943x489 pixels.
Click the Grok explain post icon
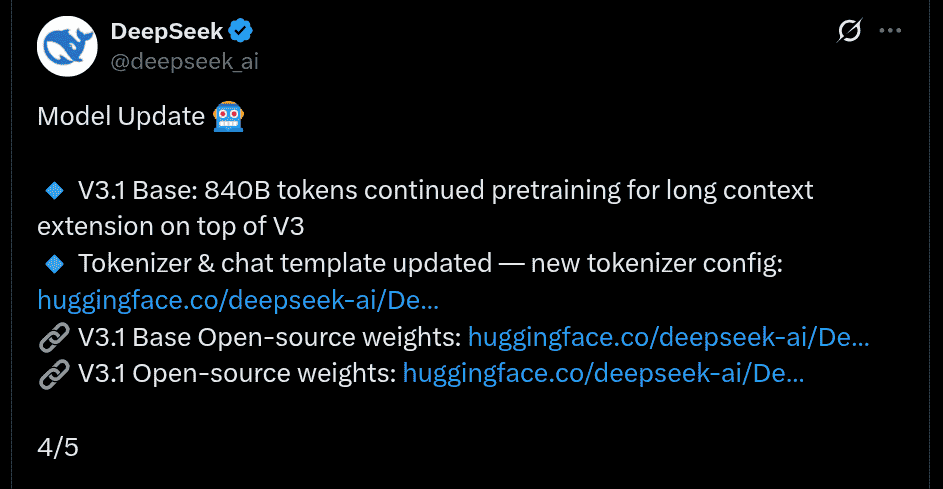(848, 32)
